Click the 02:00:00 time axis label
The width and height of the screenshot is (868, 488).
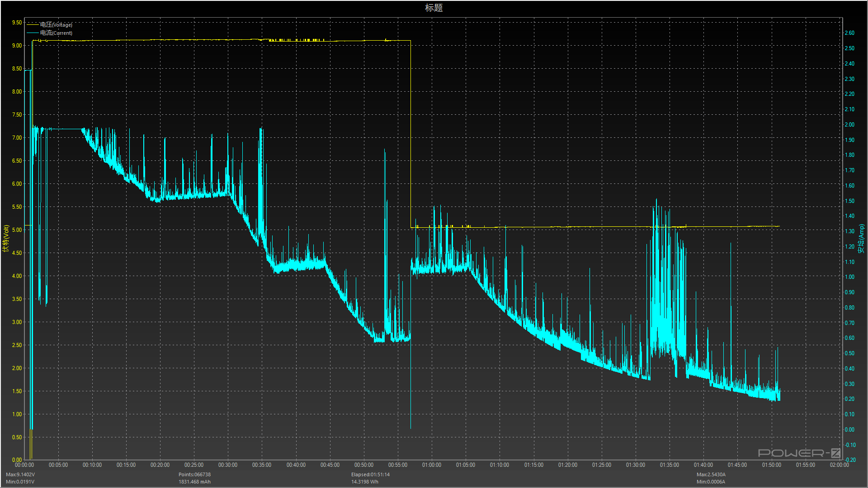840,465
